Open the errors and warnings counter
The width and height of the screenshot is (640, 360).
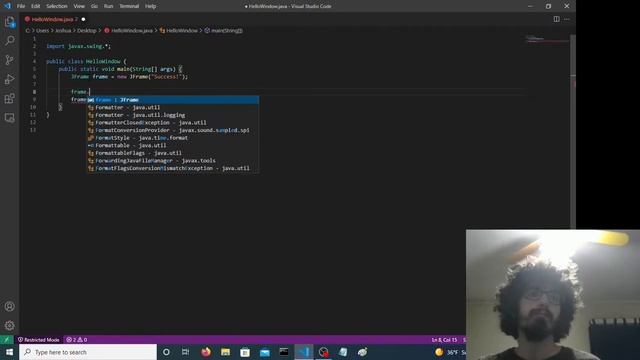[x=76, y=340]
